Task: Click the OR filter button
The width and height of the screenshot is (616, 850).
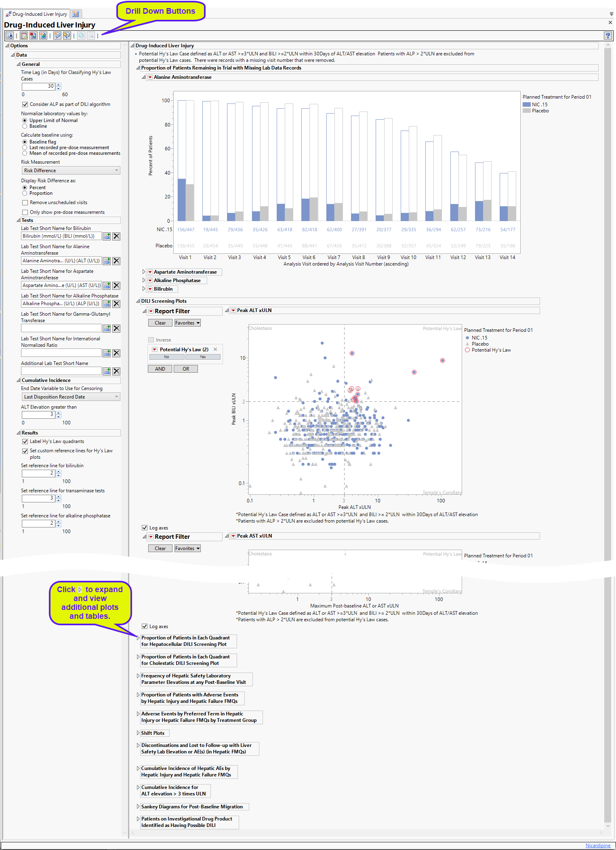Action: 186,369
